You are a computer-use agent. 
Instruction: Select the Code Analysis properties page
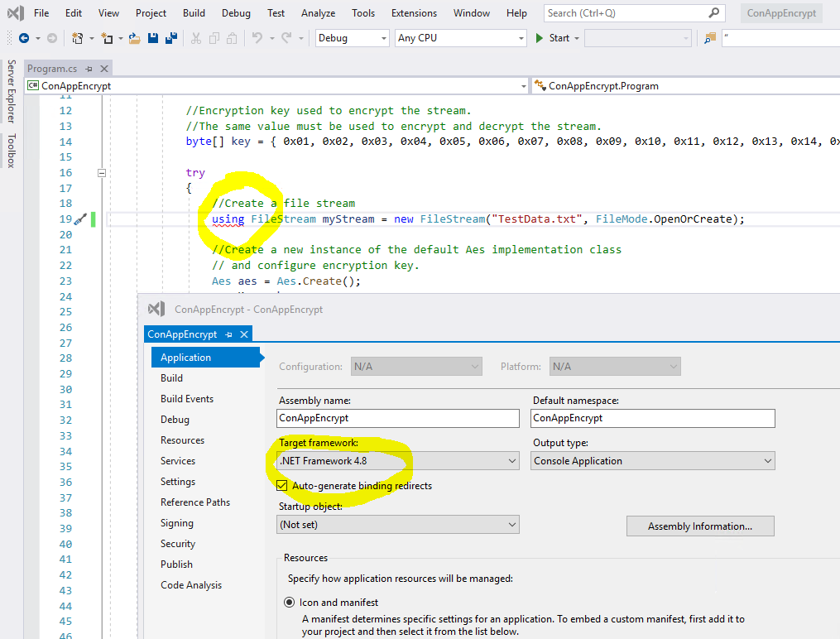click(191, 585)
